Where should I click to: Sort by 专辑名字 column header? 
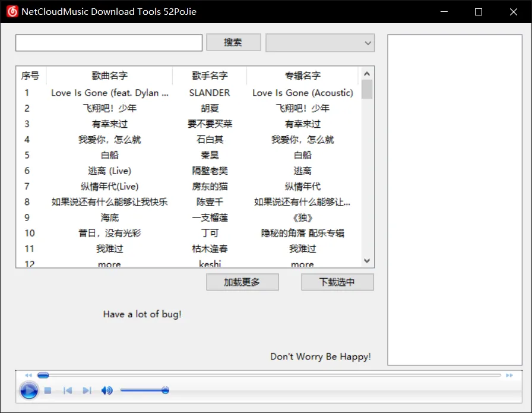coord(302,75)
